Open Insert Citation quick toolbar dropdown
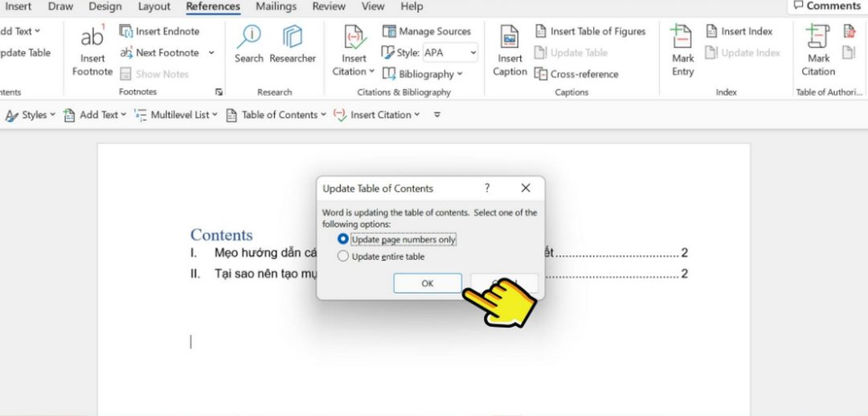Image resolution: width=868 pixels, height=416 pixels. 377,115
